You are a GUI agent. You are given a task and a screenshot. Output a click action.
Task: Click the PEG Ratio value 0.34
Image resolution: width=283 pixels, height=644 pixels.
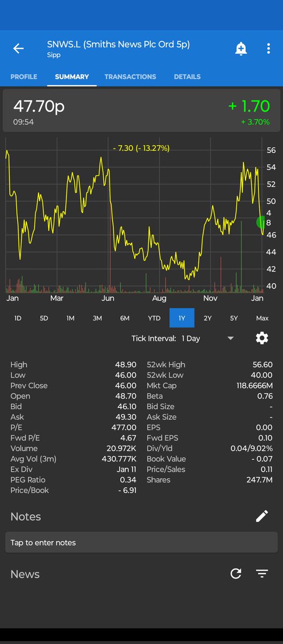coord(128,480)
